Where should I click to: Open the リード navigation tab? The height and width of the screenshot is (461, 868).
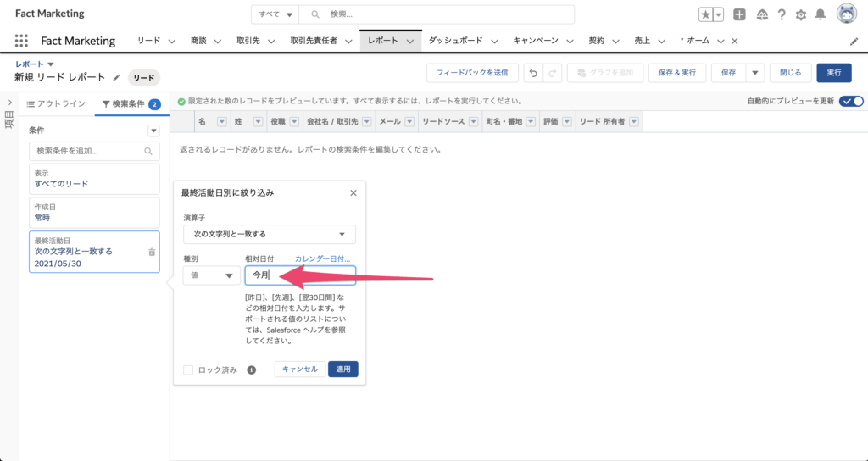[149, 41]
